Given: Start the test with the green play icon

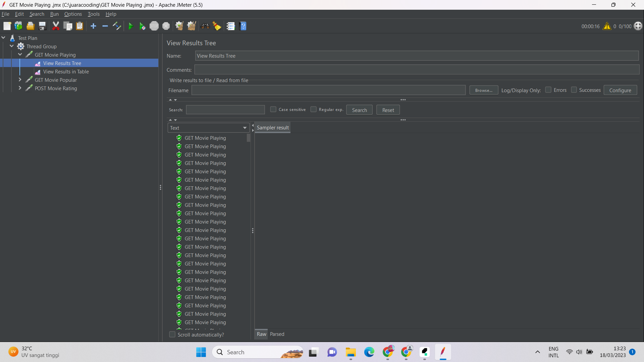Looking at the screenshot, I should pyautogui.click(x=130, y=26).
